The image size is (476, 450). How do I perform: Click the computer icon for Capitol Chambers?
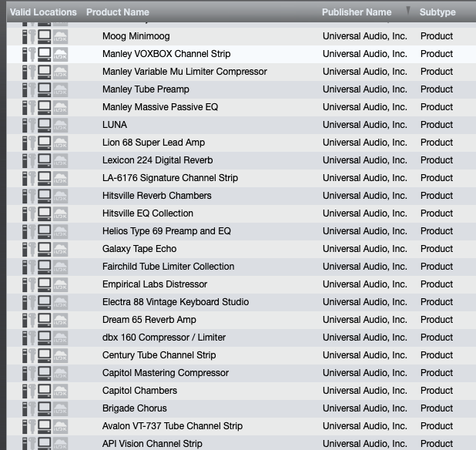click(45, 391)
